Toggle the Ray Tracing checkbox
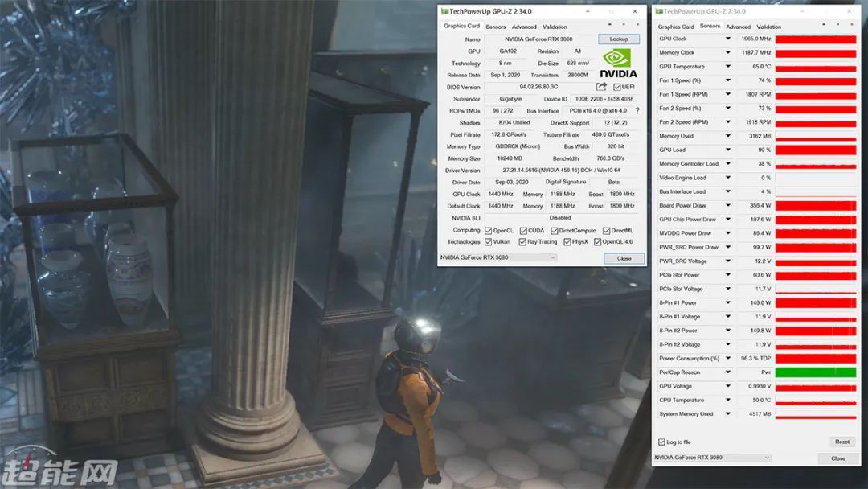Viewport: 868px width, 489px height. point(522,242)
